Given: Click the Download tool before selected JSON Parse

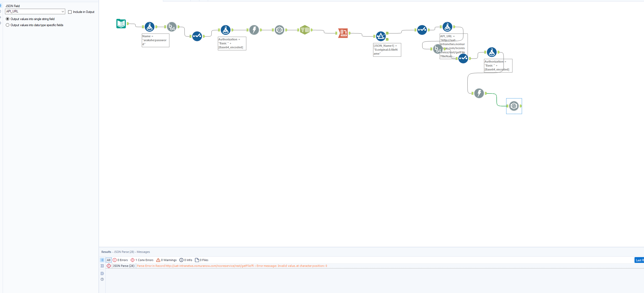Looking at the screenshot, I should (479, 93).
